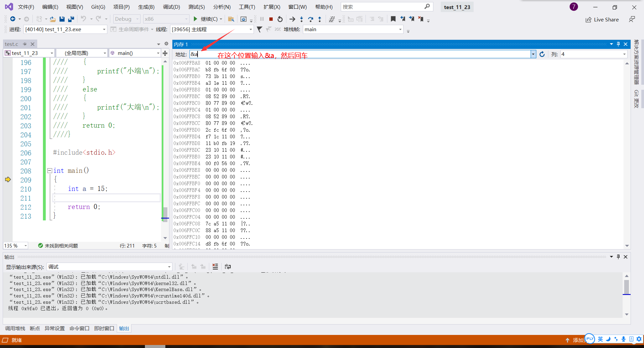Switch to the 断点 tab
644x348 pixels.
click(x=35, y=329)
